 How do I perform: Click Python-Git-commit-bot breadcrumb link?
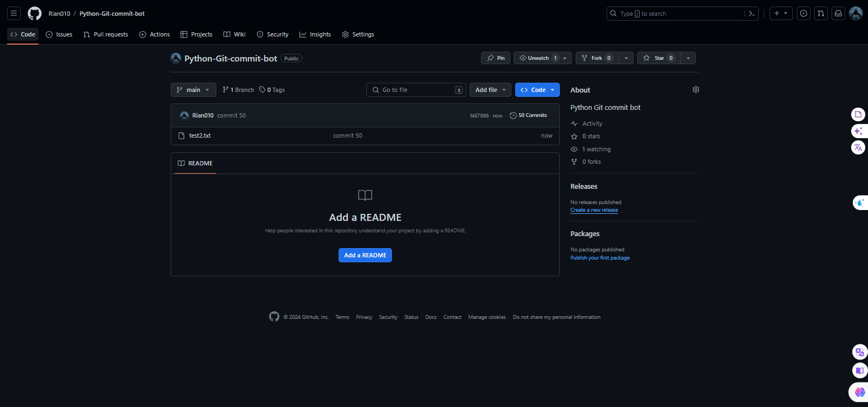(112, 14)
